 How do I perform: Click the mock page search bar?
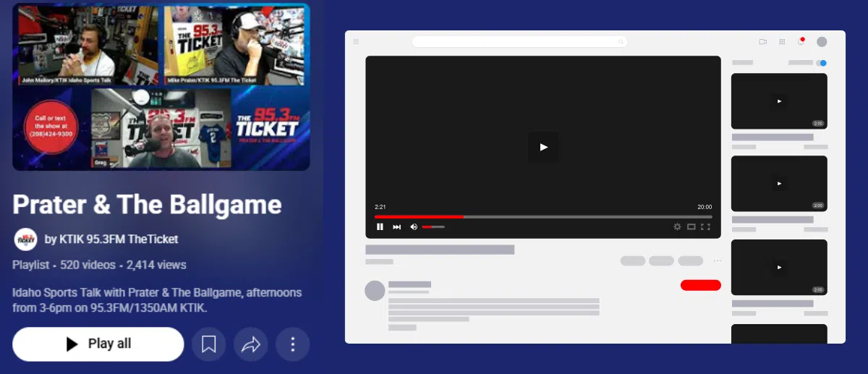point(519,42)
